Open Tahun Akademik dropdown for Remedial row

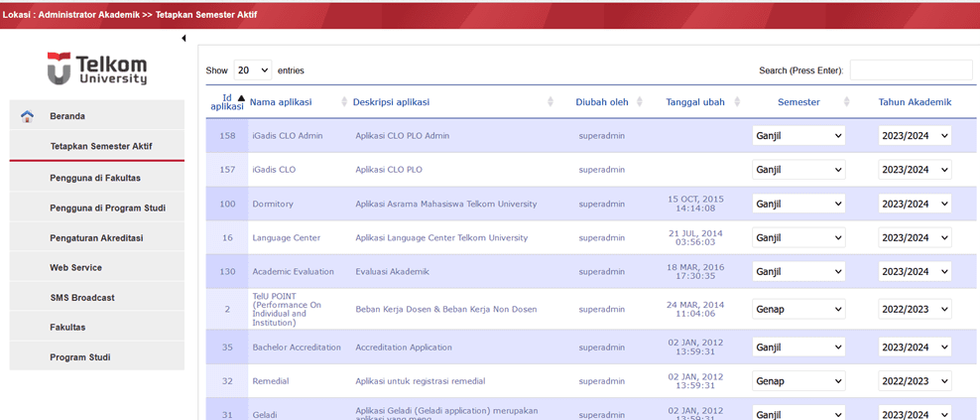click(915, 380)
